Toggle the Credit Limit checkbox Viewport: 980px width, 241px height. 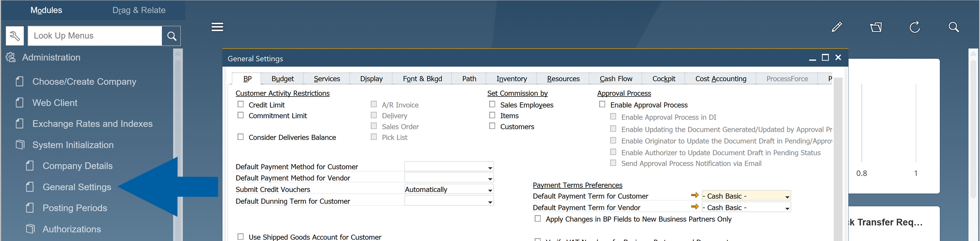(241, 104)
